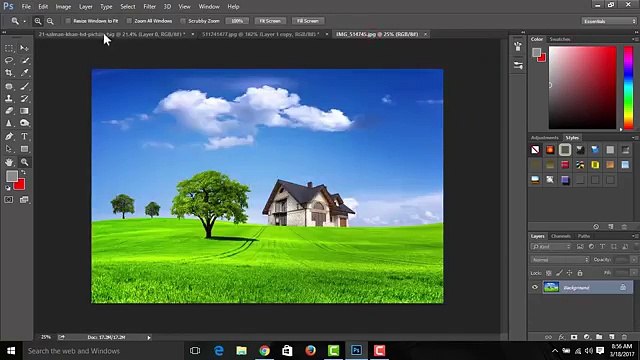Viewport: 640px width, 360px height.
Task: Click the hue spectrum slider in Color panel
Action: pos(628,88)
